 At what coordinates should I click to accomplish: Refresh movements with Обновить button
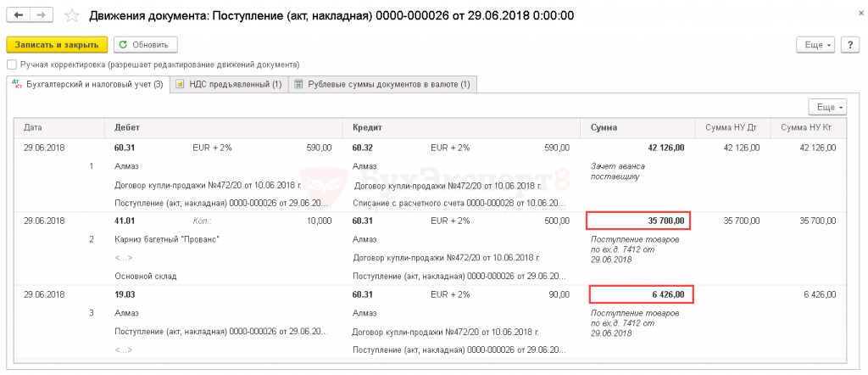point(145,45)
